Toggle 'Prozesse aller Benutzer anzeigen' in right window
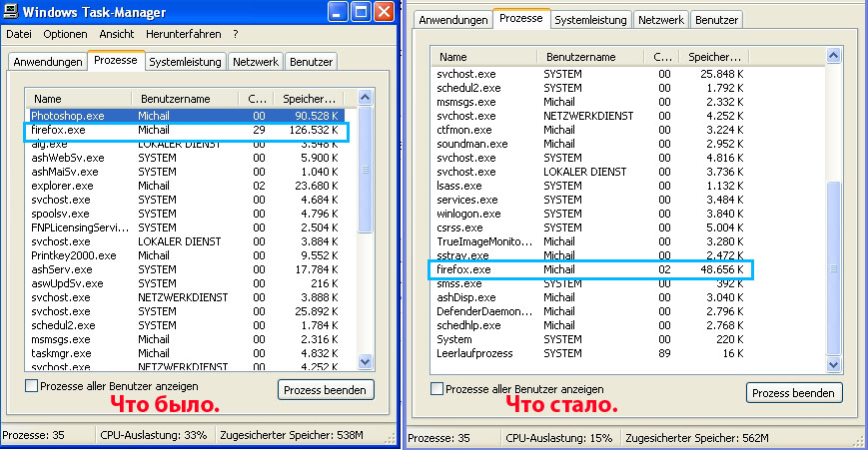Image resolution: width=868 pixels, height=450 pixels. pos(436,389)
